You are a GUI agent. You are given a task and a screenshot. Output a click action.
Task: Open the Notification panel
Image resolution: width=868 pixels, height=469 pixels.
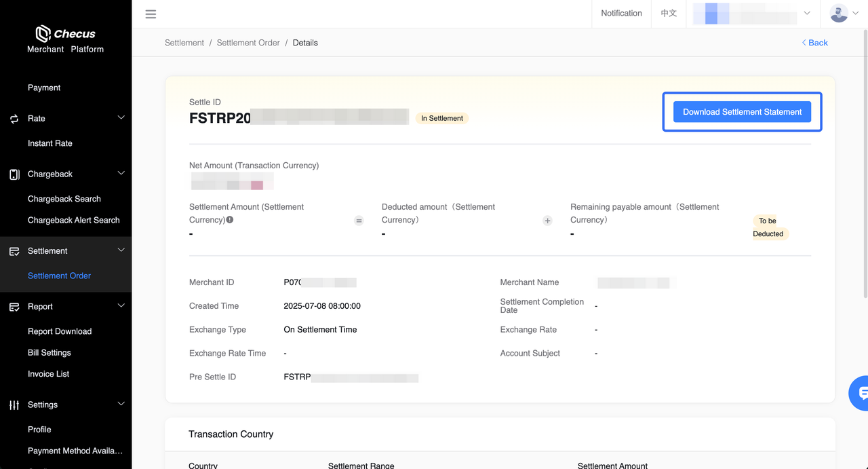coord(621,14)
